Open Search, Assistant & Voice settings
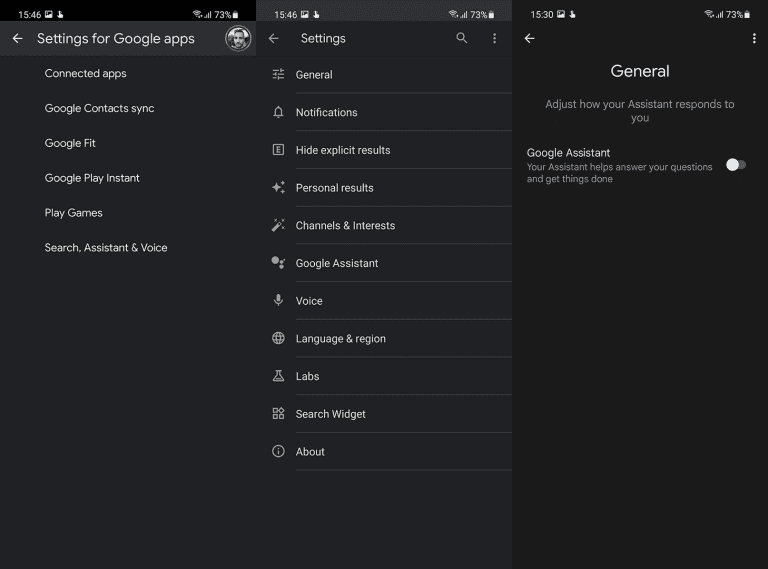768x569 pixels. pos(106,247)
